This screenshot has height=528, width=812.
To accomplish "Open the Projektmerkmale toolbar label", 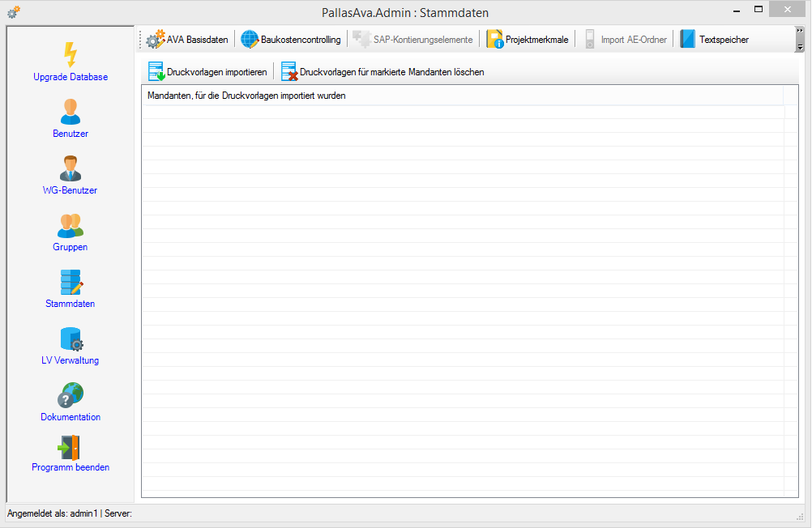I will coord(537,40).
